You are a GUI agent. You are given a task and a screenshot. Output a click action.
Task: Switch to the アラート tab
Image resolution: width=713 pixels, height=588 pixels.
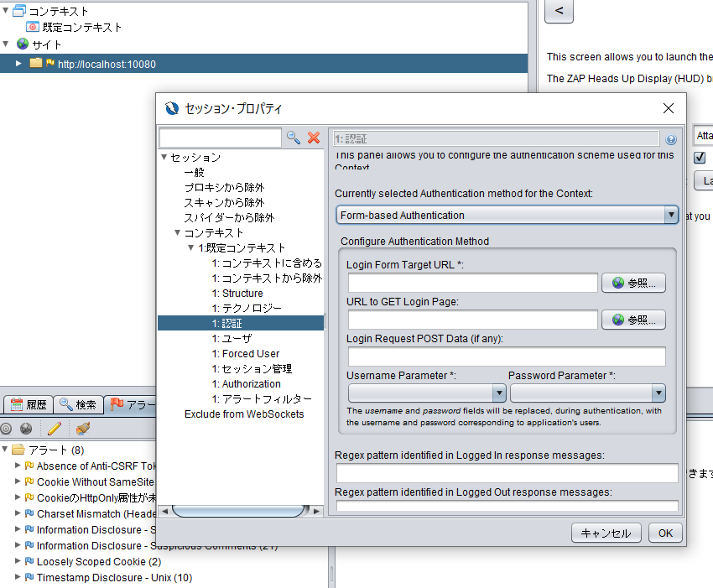(x=131, y=404)
